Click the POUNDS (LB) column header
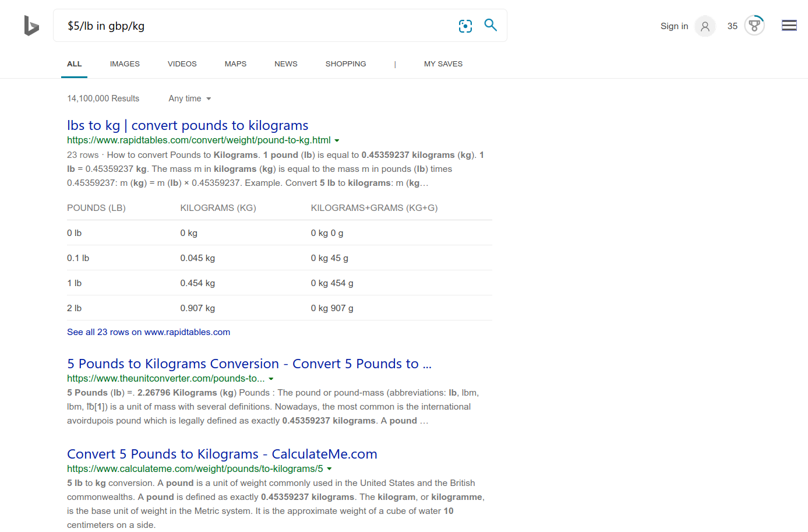 96,208
